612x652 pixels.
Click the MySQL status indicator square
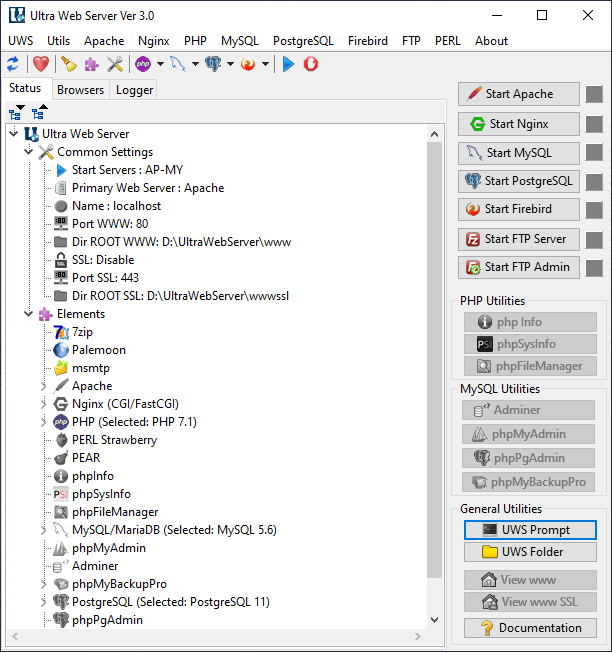(x=594, y=153)
